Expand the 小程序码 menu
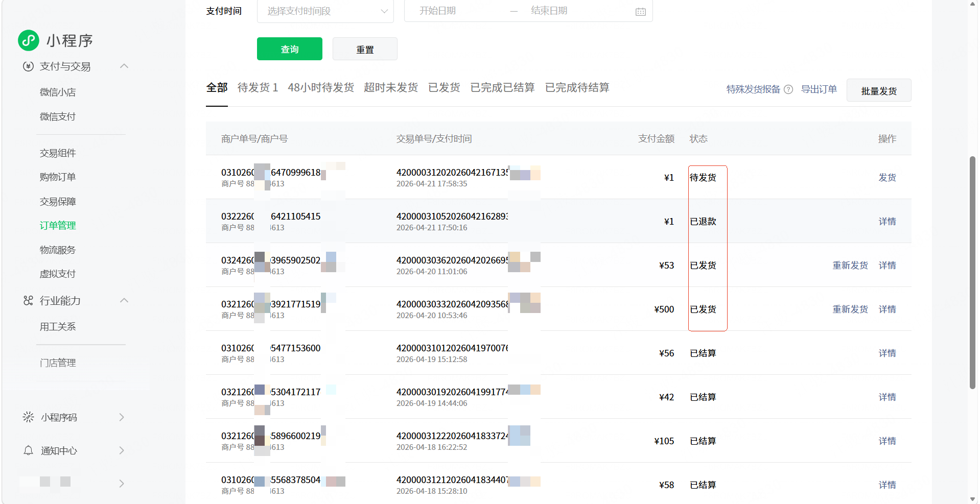The height and width of the screenshot is (504, 980). tap(122, 417)
